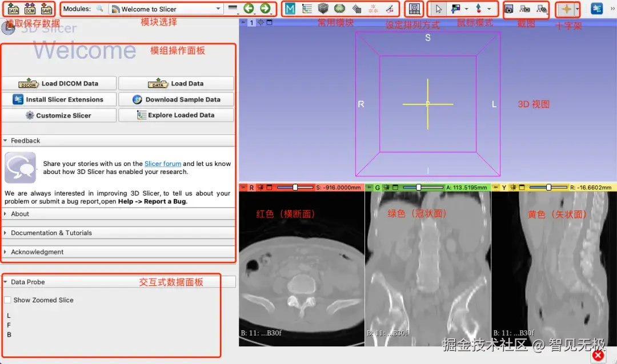
Task: Open the view layout selector icon
Action: 414,9
